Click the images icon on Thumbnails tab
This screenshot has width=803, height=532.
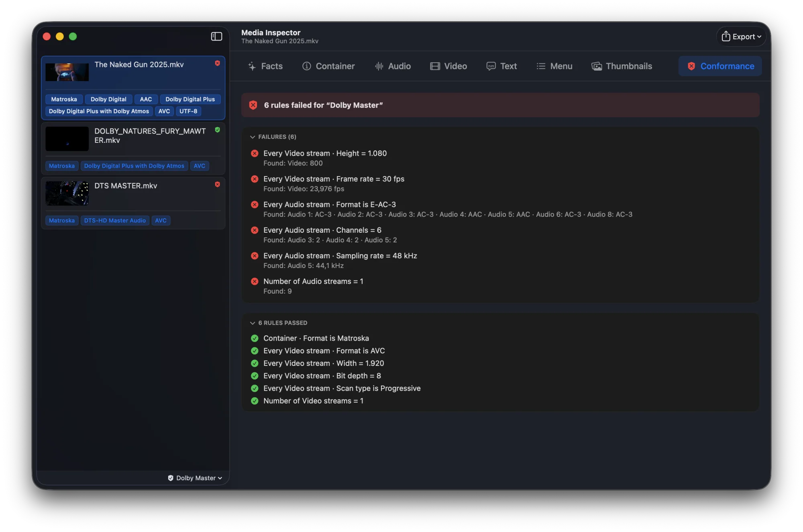pos(597,66)
